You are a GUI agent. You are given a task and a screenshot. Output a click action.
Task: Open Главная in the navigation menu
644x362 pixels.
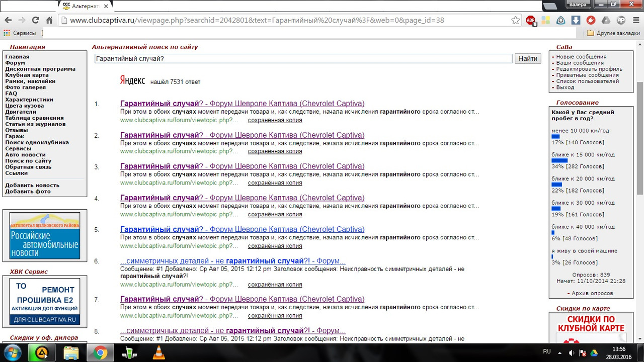pyautogui.click(x=17, y=57)
